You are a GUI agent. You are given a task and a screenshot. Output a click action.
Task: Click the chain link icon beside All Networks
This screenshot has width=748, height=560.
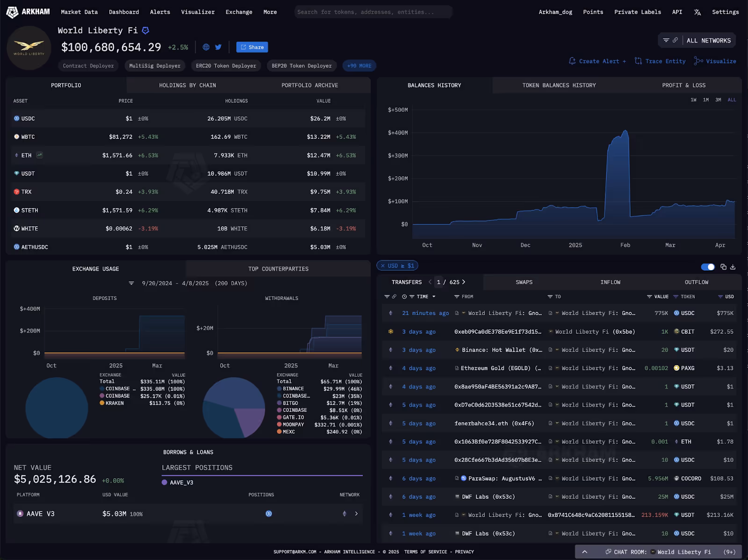675,40
